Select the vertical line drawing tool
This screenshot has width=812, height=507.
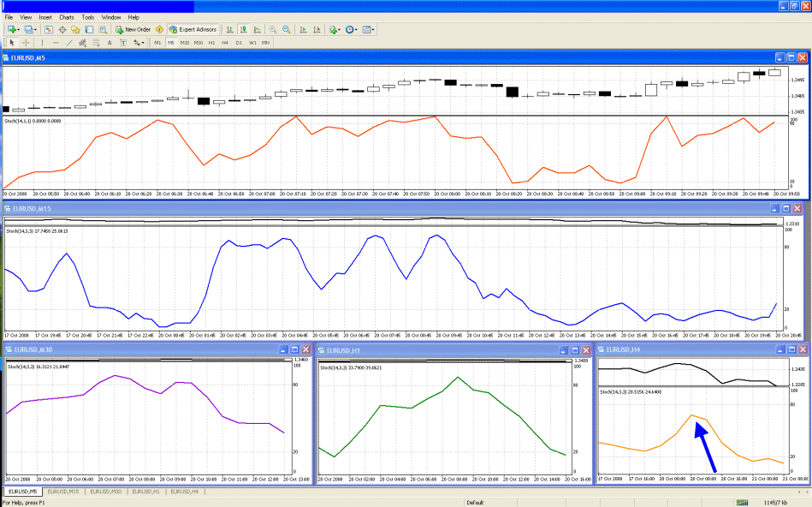(43, 43)
